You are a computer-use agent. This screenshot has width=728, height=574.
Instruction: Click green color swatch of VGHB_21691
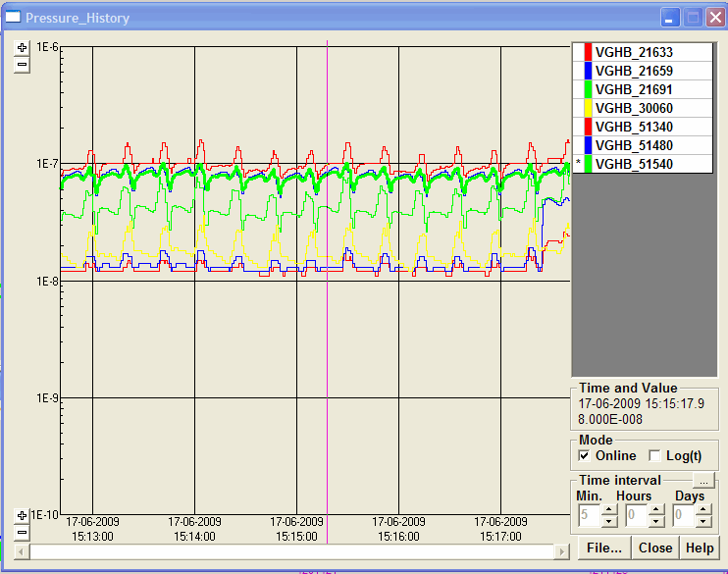pos(588,89)
